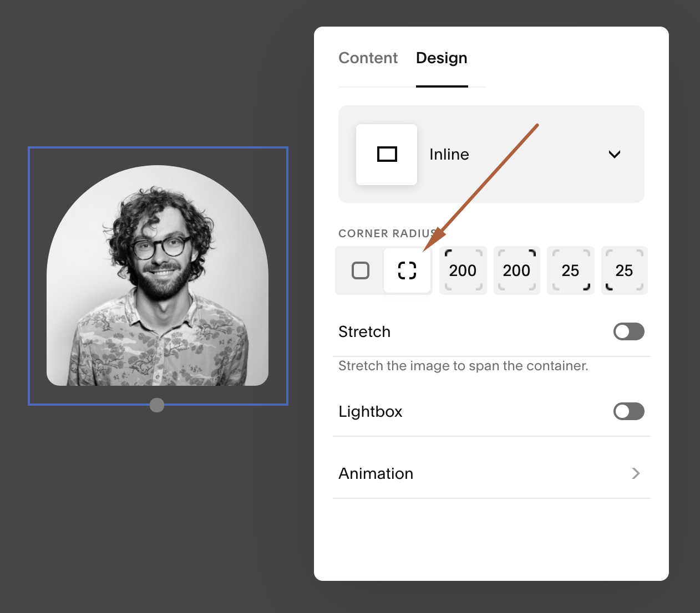Click the Inline layout rectangle icon
Screen dimensions: 700x613
tap(387, 154)
